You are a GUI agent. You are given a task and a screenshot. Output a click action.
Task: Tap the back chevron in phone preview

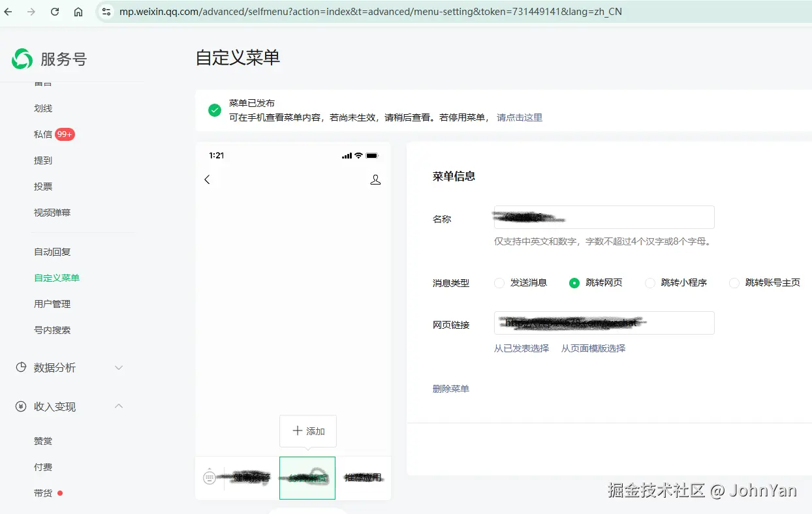(x=208, y=179)
